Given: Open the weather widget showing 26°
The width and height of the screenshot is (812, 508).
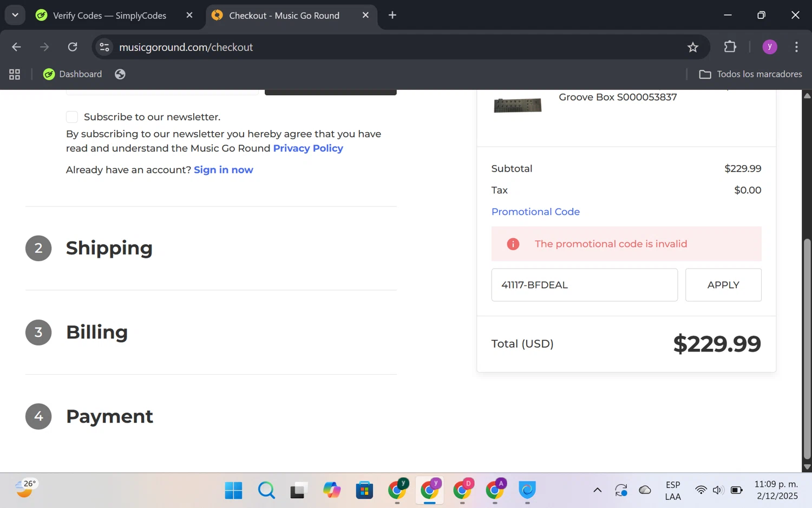Looking at the screenshot, I should click(x=25, y=489).
